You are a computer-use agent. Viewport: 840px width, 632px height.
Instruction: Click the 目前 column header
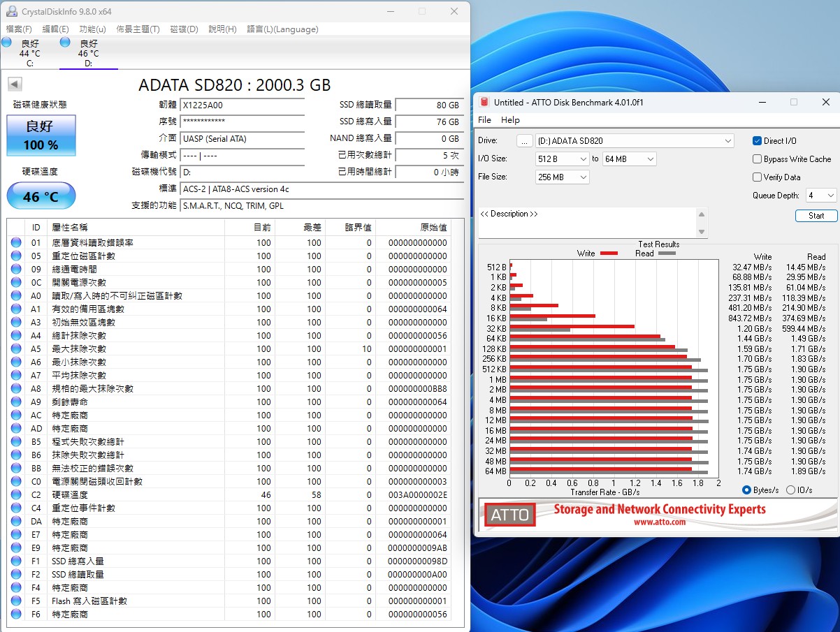tap(250, 227)
